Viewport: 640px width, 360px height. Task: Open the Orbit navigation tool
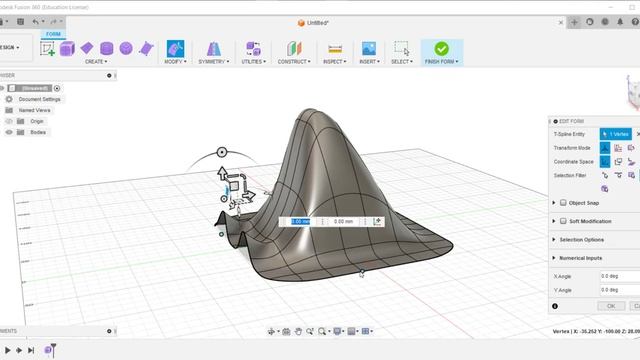(271, 331)
